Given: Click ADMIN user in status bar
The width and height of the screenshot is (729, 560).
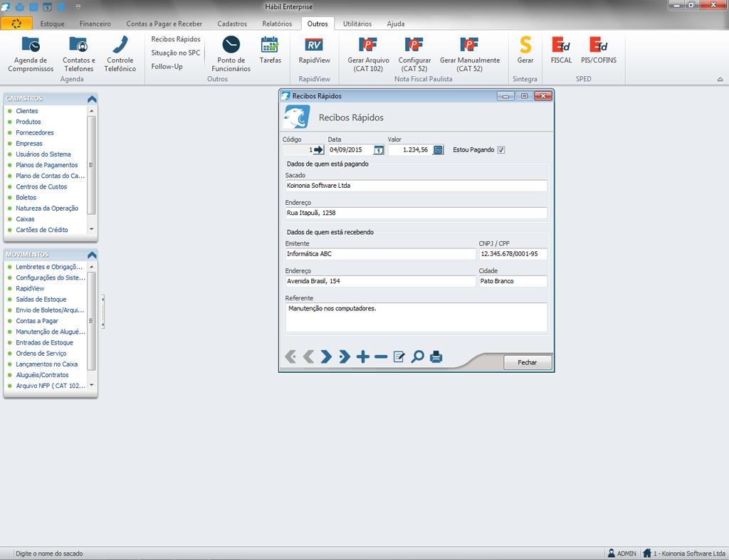Looking at the screenshot, I should 622,554.
